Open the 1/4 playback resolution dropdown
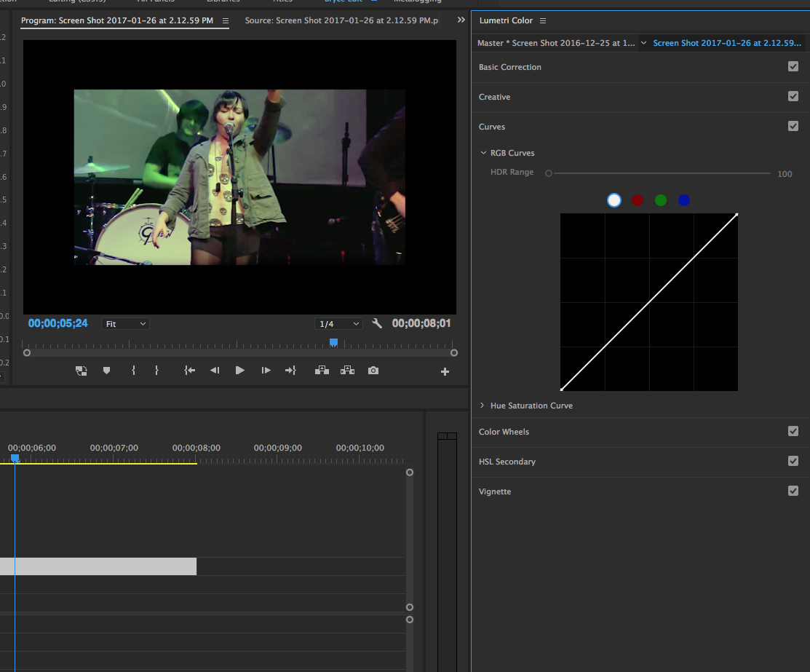810x672 pixels. [338, 324]
